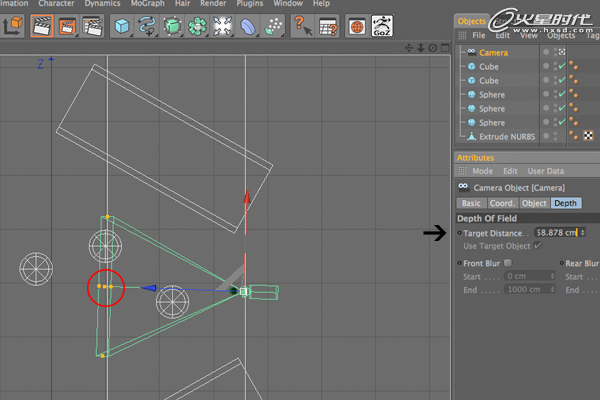
Task: Toggle the Use Target Object checkbox
Action: [x=538, y=245]
